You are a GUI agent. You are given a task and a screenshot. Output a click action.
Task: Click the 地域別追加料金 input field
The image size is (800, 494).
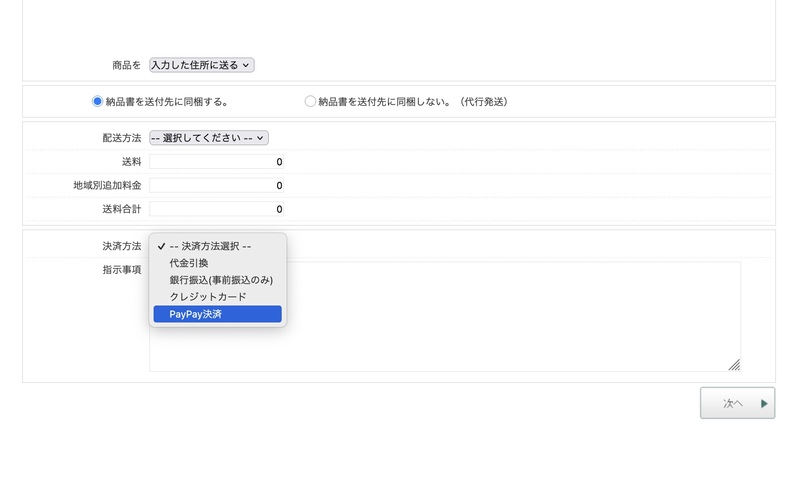point(216,185)
